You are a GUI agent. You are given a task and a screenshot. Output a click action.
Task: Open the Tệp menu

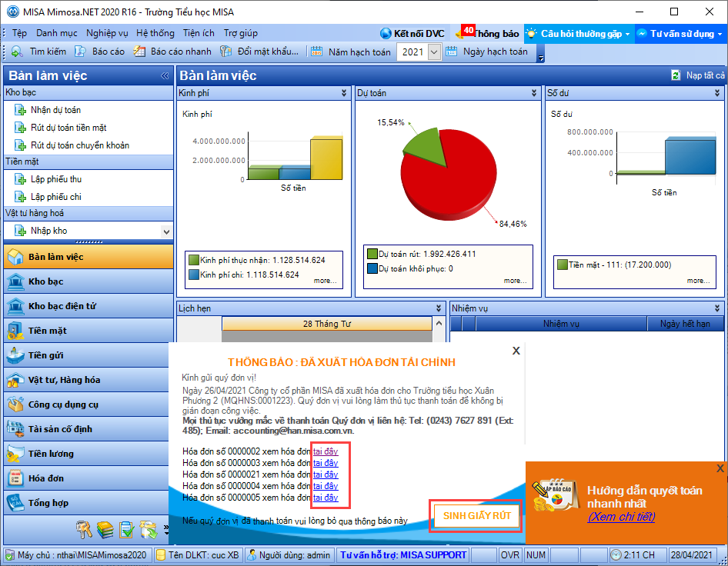tap(19, 33)
